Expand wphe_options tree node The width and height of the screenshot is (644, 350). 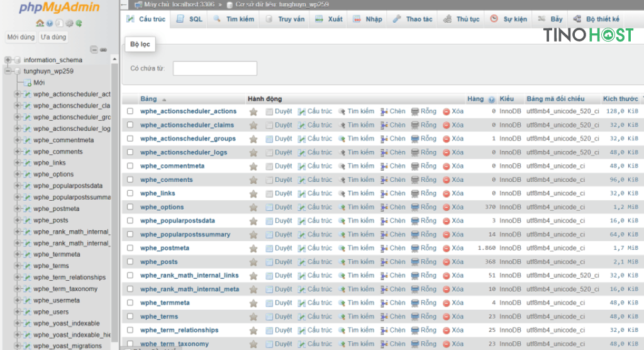click(17, 174)
